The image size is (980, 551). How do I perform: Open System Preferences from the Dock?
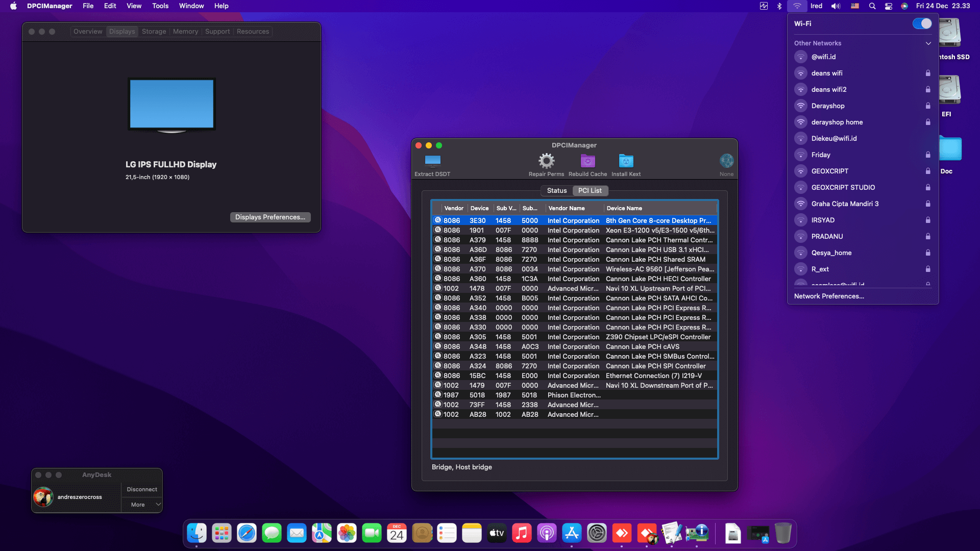click(x=597, y=533)
